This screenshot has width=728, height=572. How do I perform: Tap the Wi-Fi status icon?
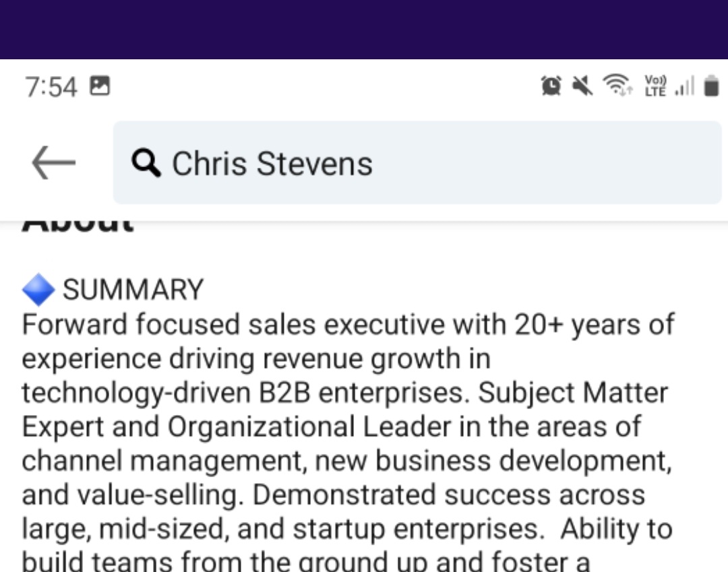tap(617, 85)
